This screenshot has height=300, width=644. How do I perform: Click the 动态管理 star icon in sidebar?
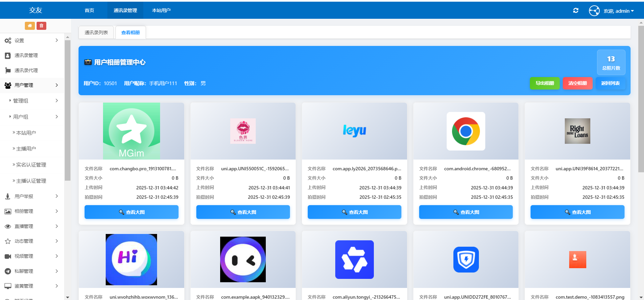point(8,241)
